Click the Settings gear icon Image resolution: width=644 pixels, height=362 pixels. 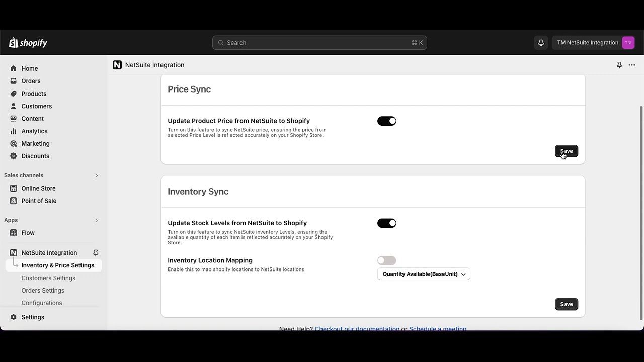click(14, 317)
